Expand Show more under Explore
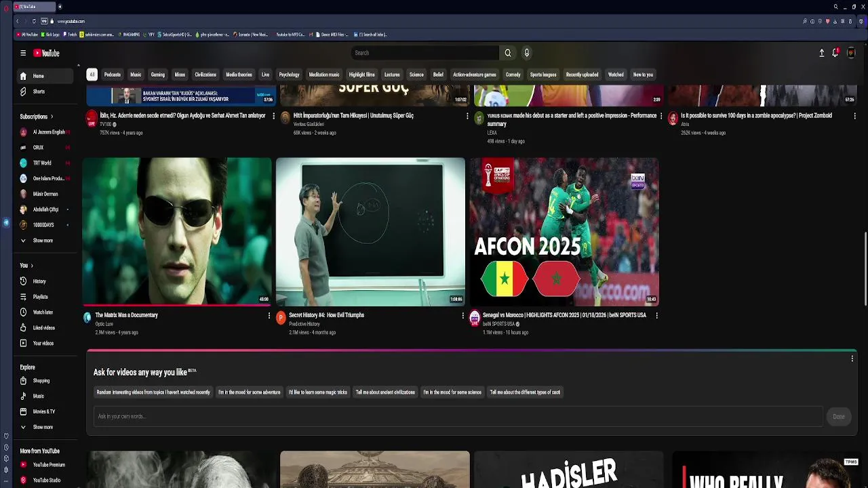This screenshot has height=488, width=868. pyautogui.click(x=43, y=427)
